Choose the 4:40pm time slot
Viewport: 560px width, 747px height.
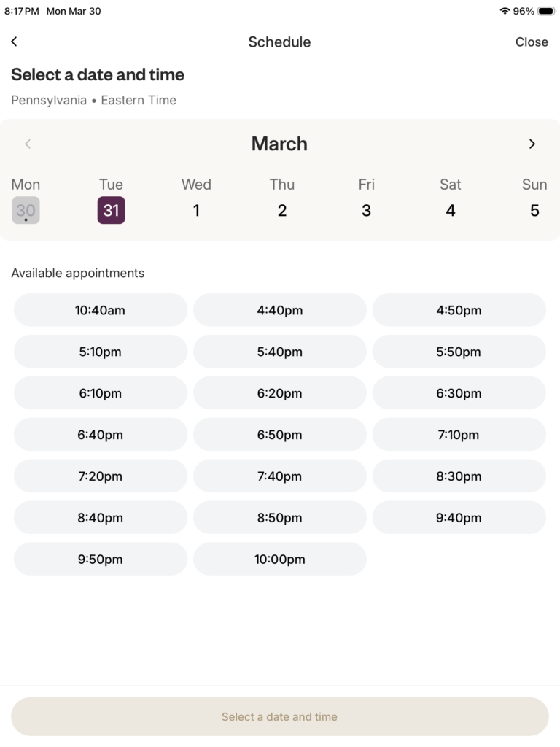pyautogui.click(x=280, y=310)
